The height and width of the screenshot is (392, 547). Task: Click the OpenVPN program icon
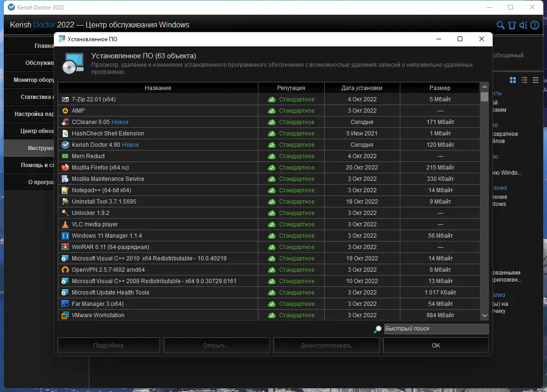click(x=65, y=270)
